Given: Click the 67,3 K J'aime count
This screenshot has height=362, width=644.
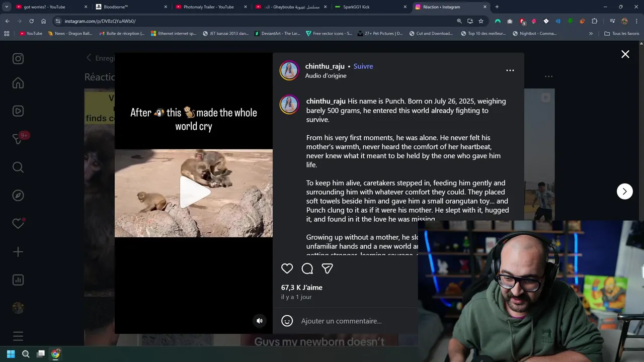Looking at the screenshot, I should point(301,288).
